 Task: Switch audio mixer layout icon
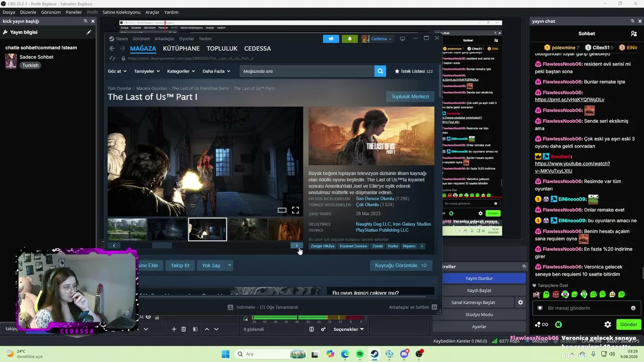311,329
